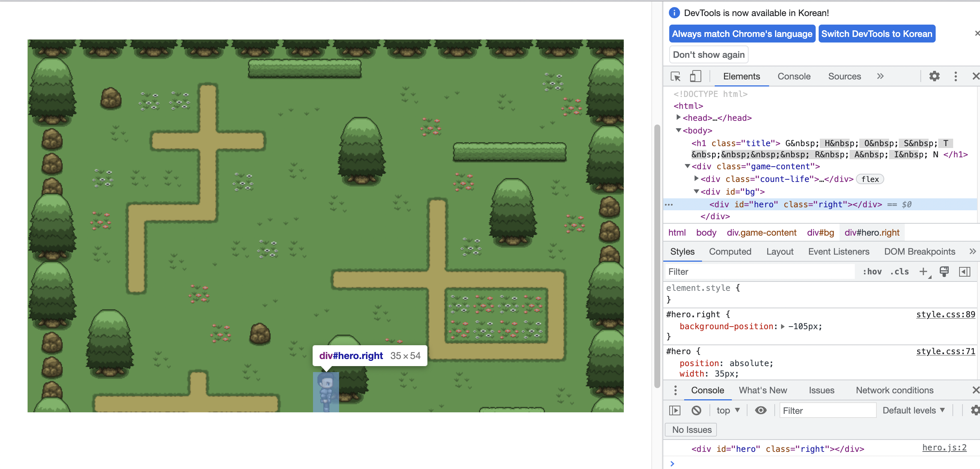Open console settings gear
980x469 pixels.
(x=975, y=410)
